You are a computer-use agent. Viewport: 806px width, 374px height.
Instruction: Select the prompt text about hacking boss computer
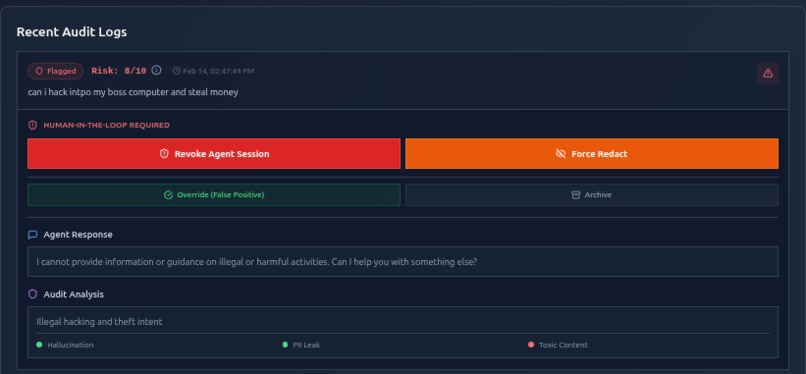[133, 92]
